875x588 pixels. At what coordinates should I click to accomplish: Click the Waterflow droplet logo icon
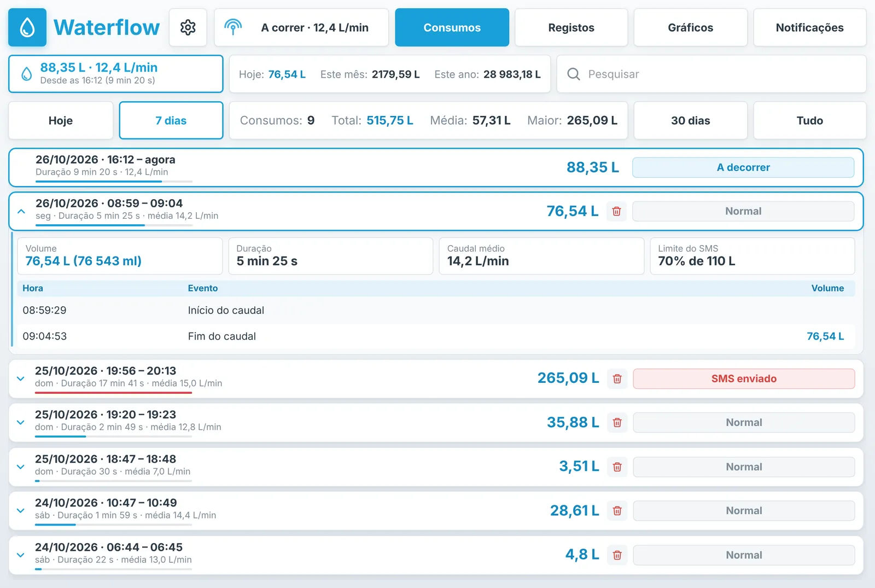pos(27,27)
